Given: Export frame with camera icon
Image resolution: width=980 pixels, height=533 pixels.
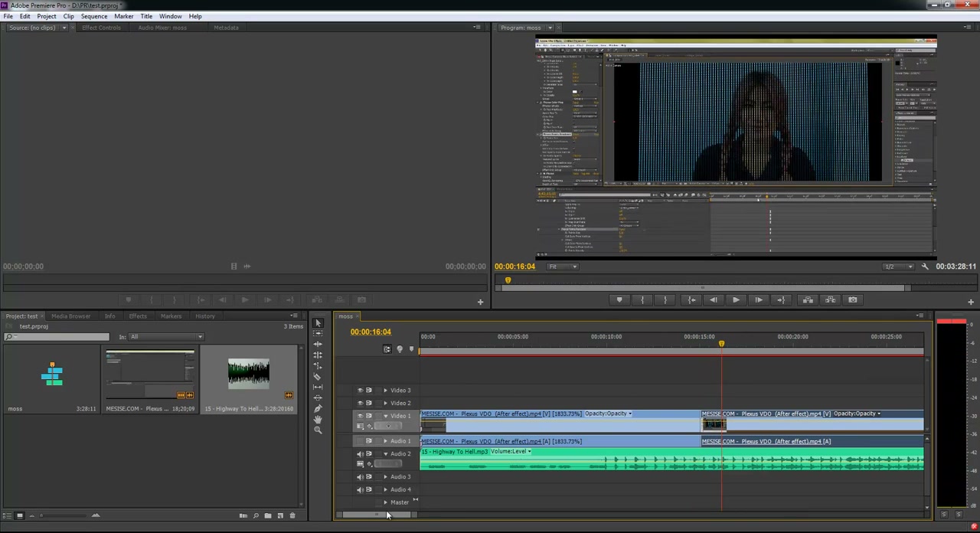Looking at the screenshot, I should (x=853, y=300).
